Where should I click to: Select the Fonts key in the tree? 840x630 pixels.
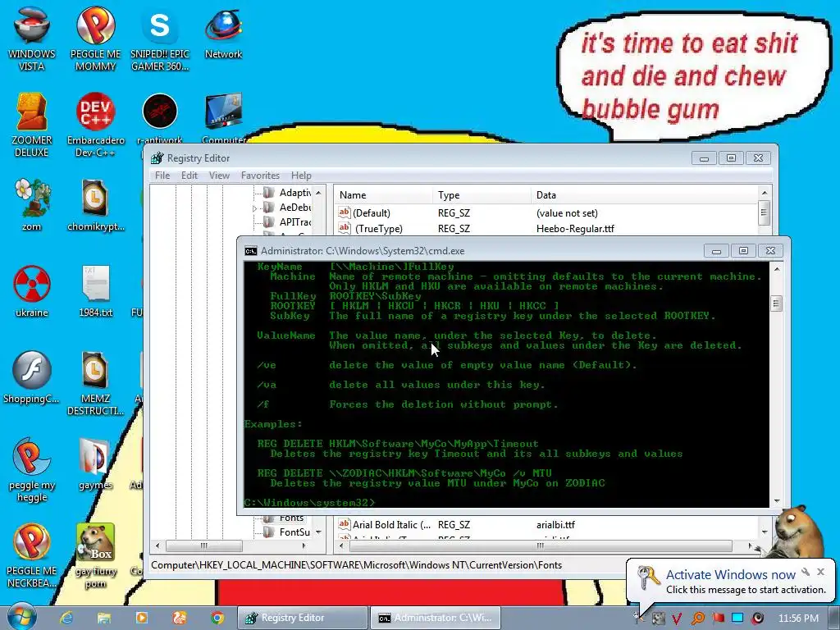tap(291, 518)
